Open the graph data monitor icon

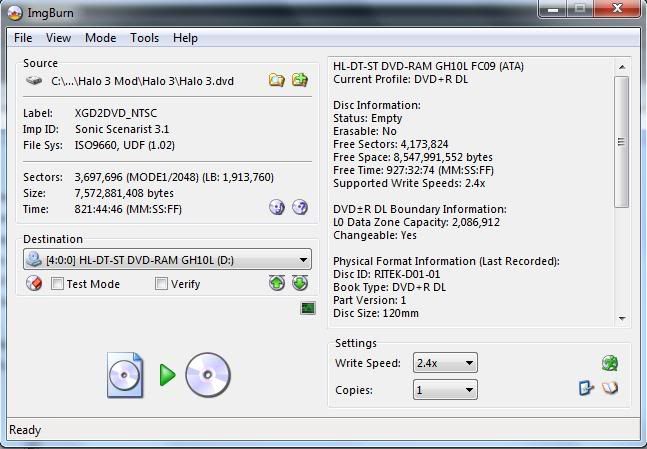click(308, 308)
